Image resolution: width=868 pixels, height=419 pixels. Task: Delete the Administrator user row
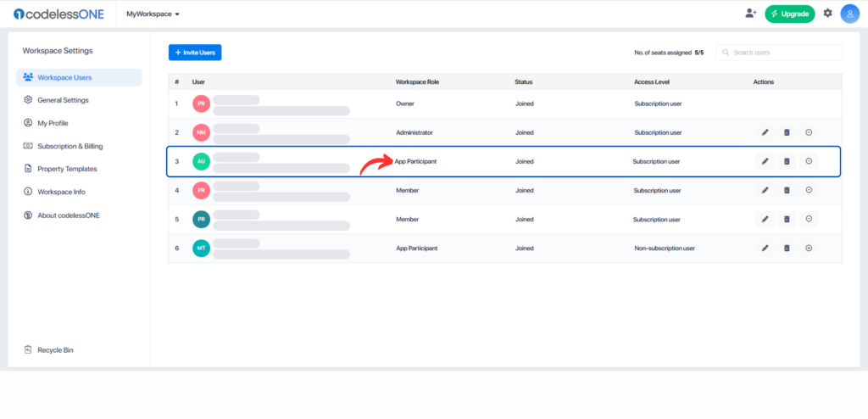click(x=787, y=132)
